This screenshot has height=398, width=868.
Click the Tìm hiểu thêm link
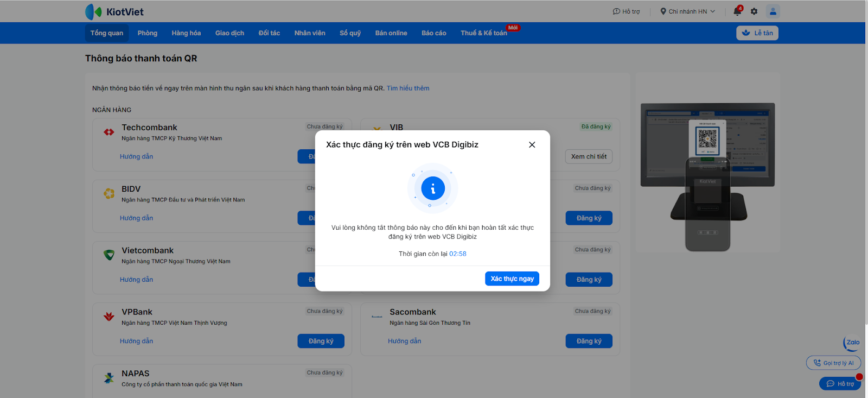point(408,88)
